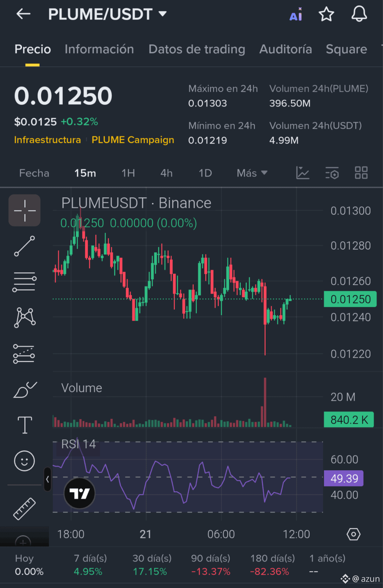Click the 06:00 time axis label
Viewport: 383px width, 588px height.
coord(221,534)
